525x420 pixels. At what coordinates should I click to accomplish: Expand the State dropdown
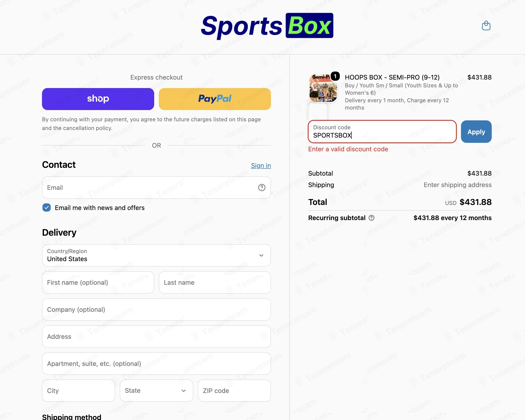tap(156, 391)
